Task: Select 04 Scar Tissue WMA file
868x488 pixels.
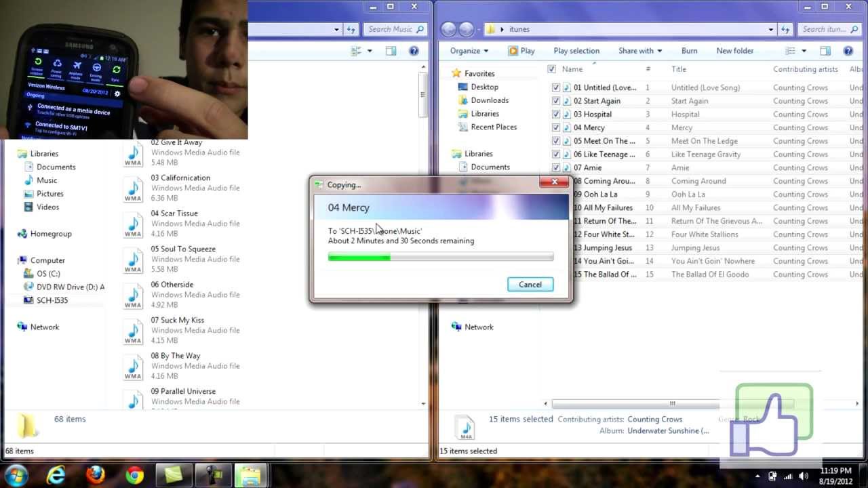Action: 181,224
